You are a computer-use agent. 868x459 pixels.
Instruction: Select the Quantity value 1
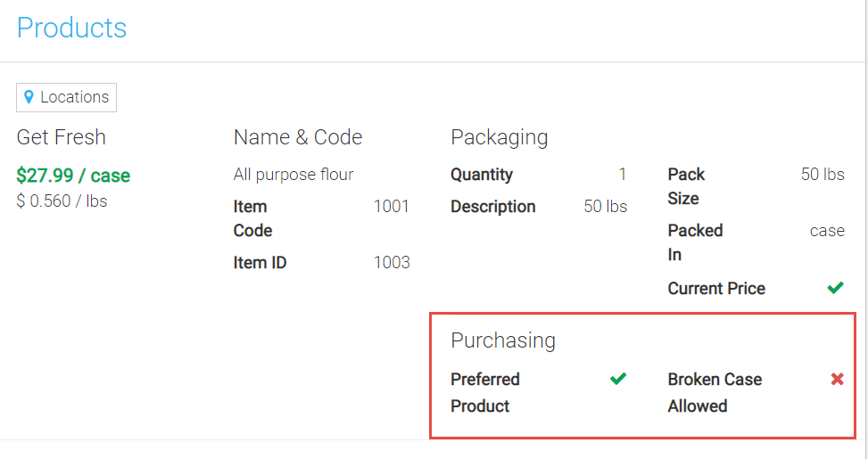click(x=622, y=175)
